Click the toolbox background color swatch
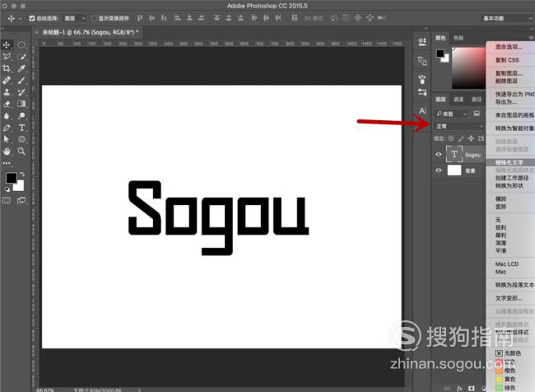 (19, 186)
